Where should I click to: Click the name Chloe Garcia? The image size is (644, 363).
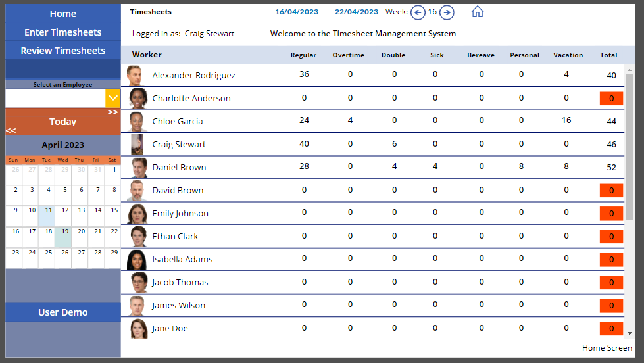click(178, 122)
